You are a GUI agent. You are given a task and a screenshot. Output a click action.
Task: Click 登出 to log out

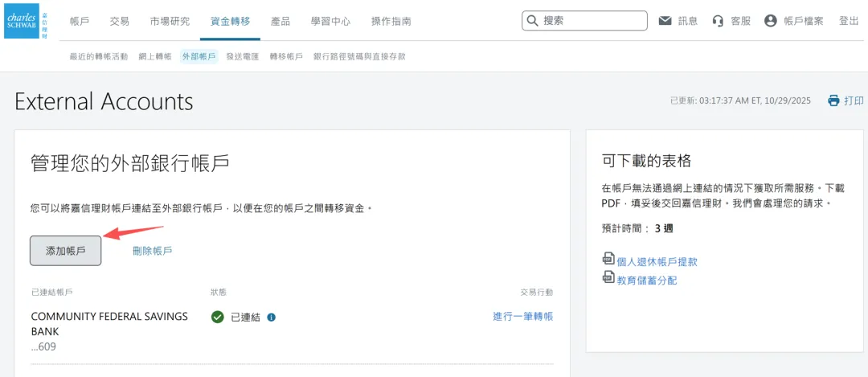pyautogui.click(x=849, y=21)
